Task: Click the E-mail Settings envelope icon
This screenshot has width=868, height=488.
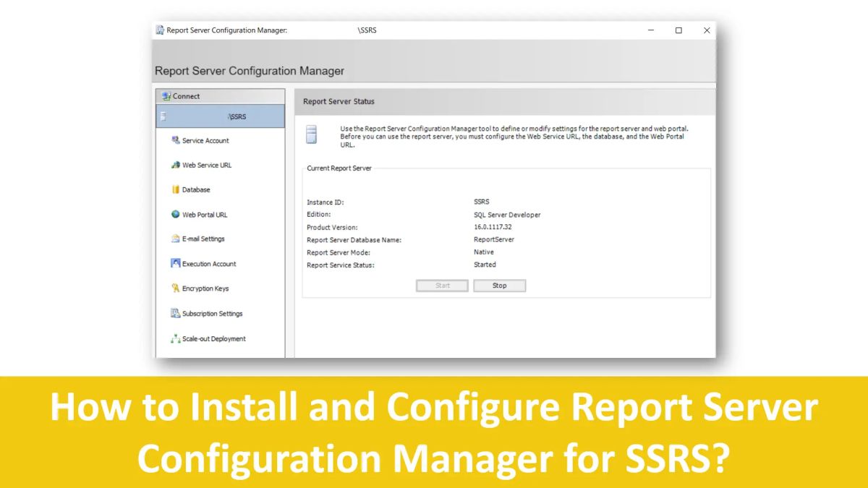Action: point(174,239)
